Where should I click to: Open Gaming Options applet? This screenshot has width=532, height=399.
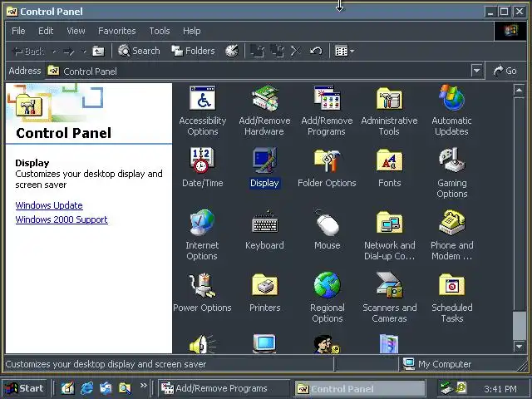tap(452, 173)
